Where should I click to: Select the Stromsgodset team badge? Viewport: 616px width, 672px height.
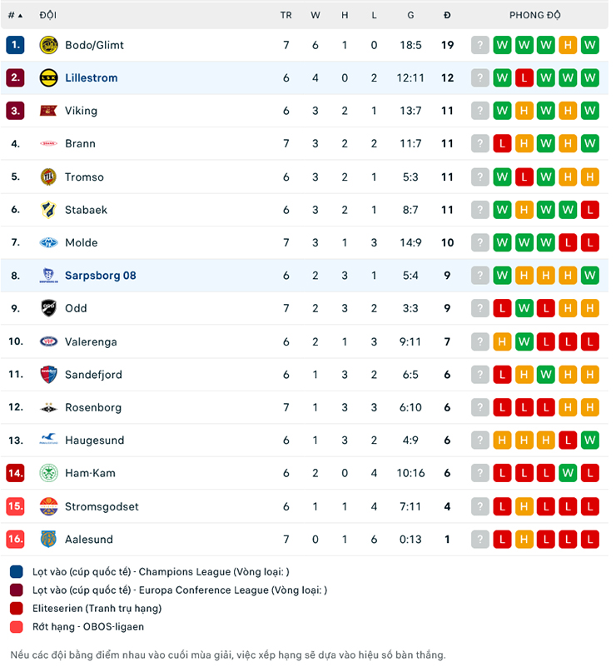[49, 505]
